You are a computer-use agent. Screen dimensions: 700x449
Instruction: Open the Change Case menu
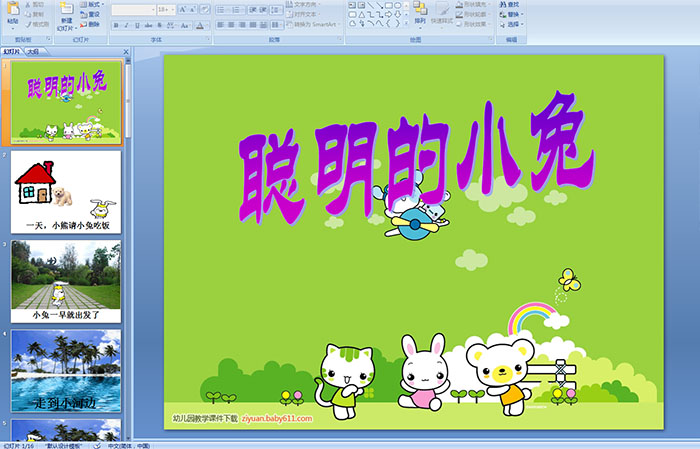(185, 25)
